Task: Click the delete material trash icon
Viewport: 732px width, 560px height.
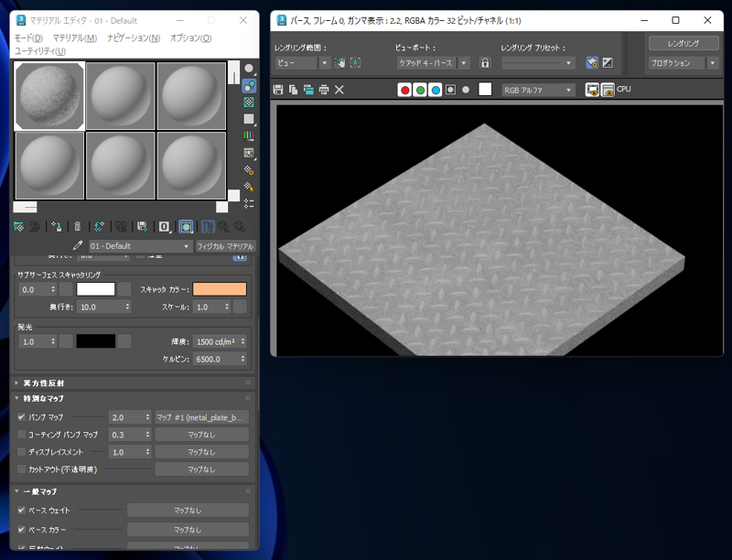Action: tap(78, 227)
